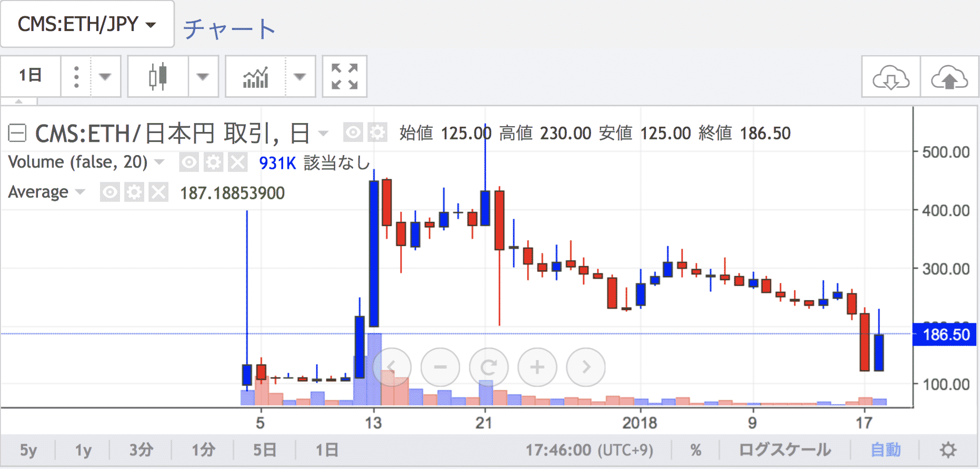Click the 500.00 price axis label
The height and width of the screenshot is (469, 980).
click(946, 152)
